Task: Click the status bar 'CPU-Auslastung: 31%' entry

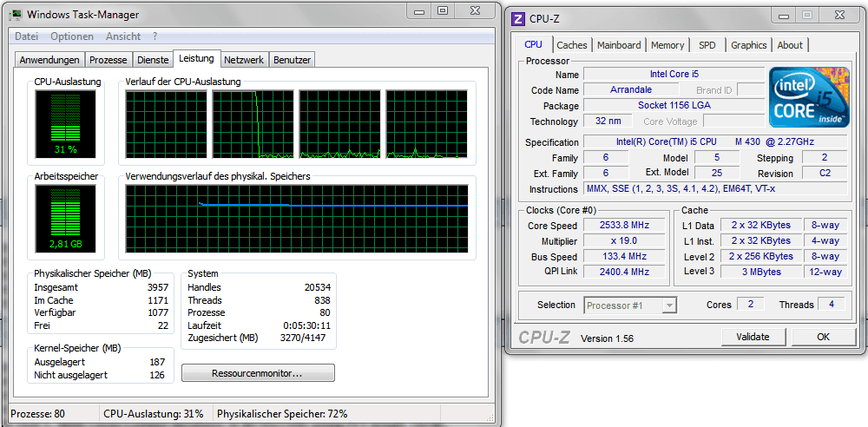Action: point(154,414)
